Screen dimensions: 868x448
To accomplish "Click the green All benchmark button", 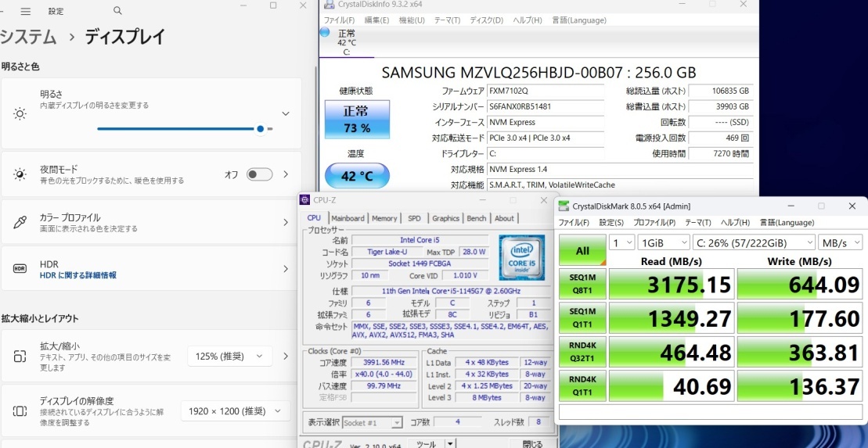I will [x=582, y=250].
